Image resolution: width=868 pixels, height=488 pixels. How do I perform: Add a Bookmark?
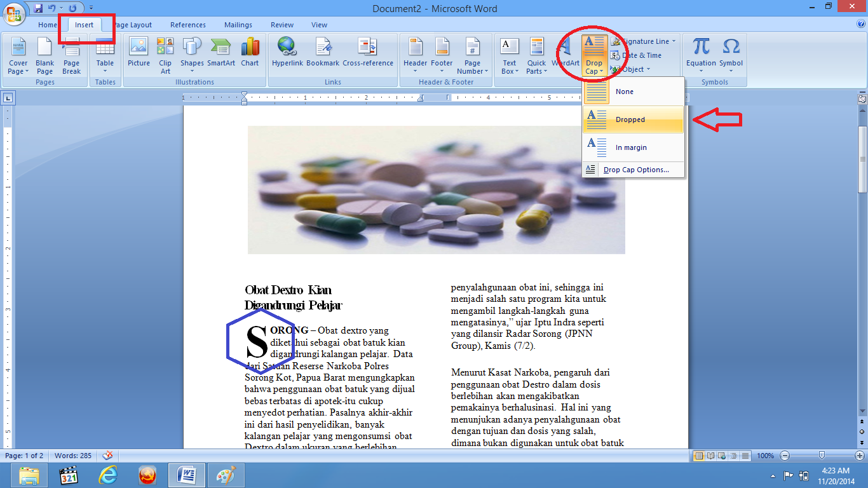click(323, 54)
